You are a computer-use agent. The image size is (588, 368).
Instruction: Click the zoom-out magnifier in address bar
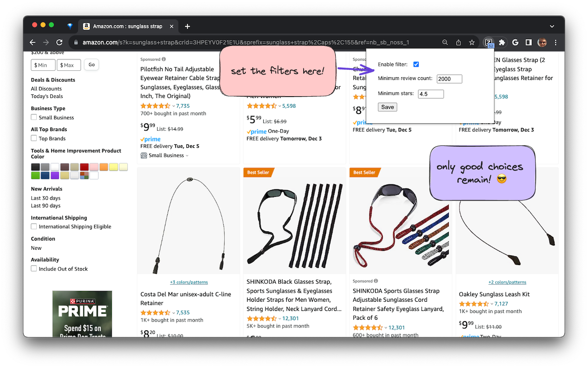click(445, 42)
